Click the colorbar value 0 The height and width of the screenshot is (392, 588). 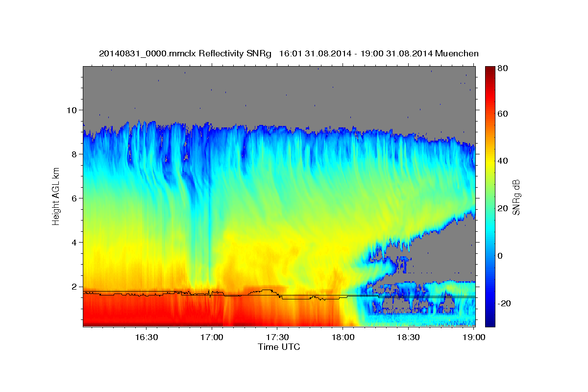coord(500,256)
